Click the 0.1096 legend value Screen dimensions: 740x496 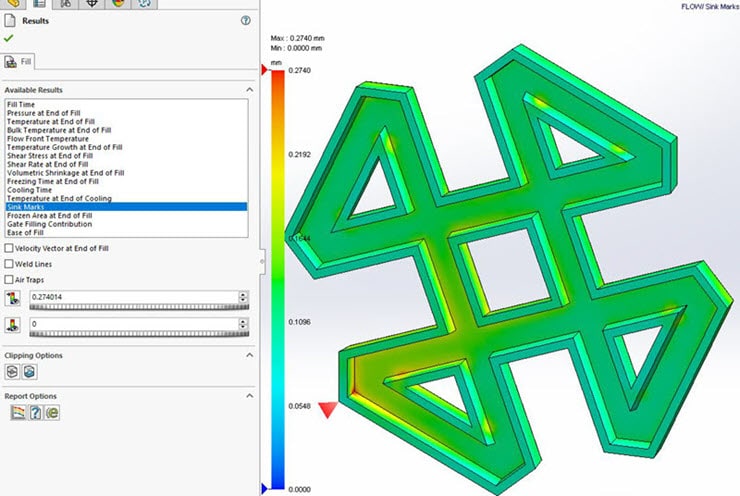300,322
